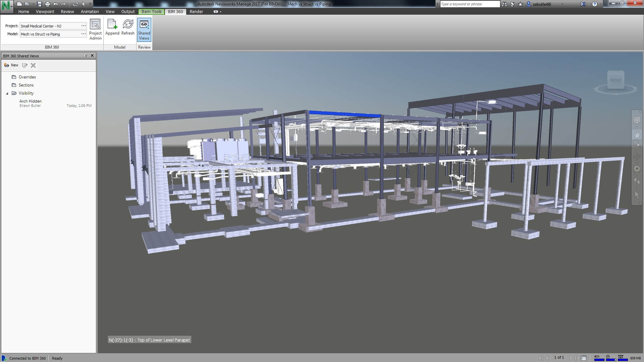Click the Walk tool on navigation bar

(637, 182)
